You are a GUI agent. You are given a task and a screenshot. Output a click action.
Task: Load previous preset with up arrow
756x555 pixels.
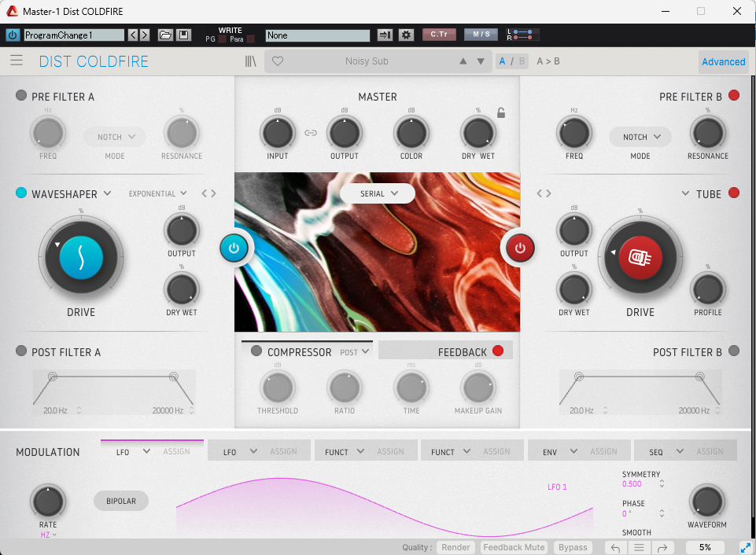point(463,61)
